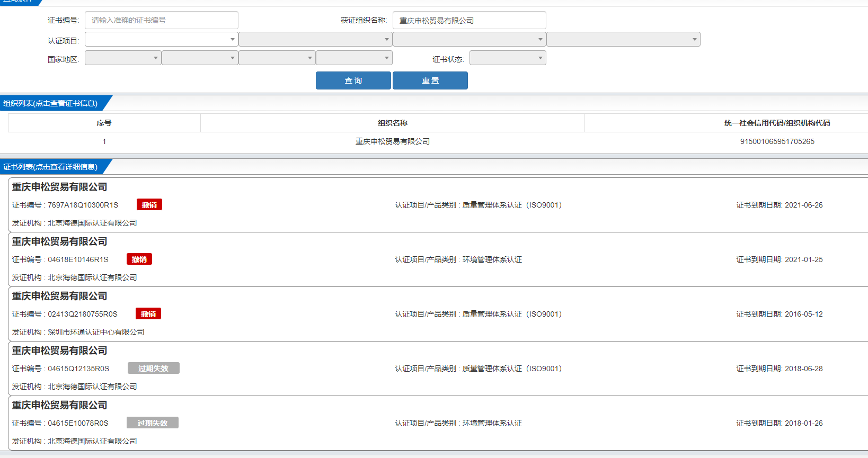Click the 撤销 badge of certificate 04618E10146R1S
Viewport: 868px width, 458px height.
139,259
